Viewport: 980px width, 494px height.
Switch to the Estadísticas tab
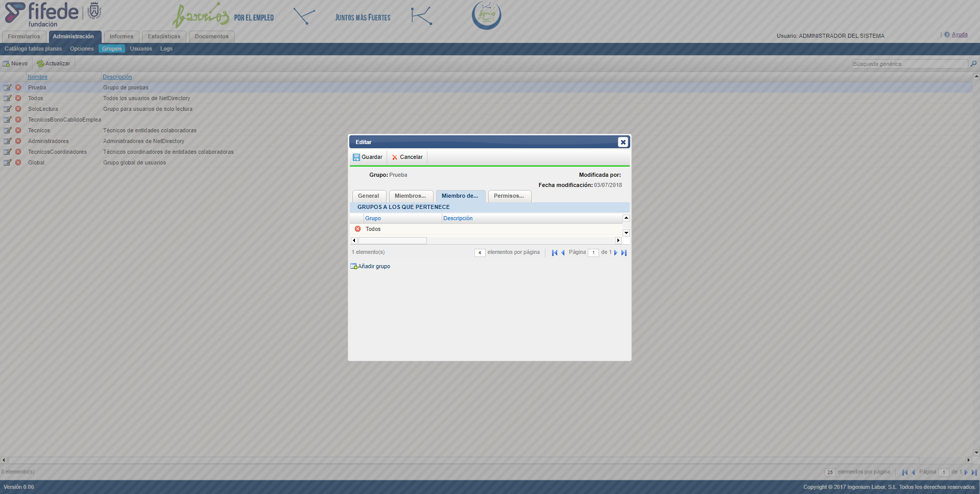(x=164, y=37)
